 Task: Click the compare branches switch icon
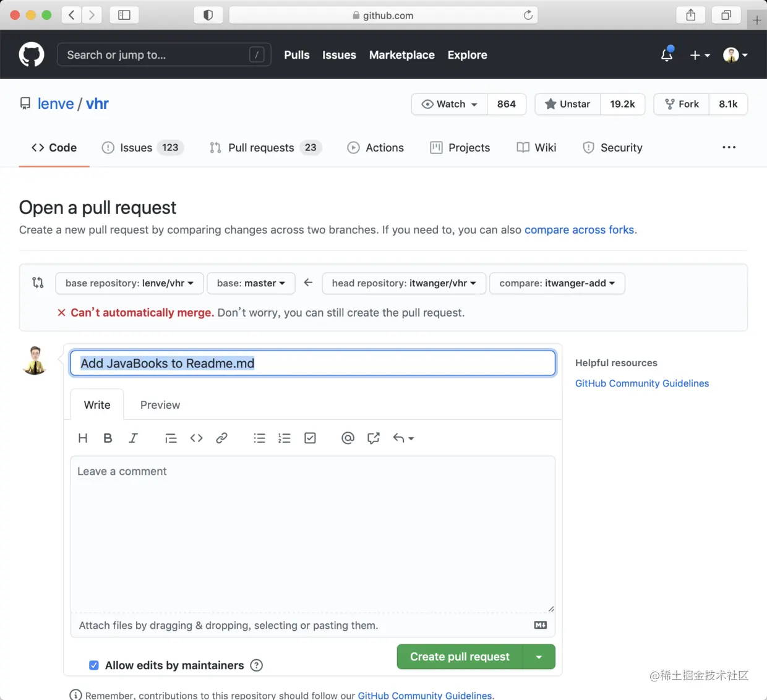38,283
